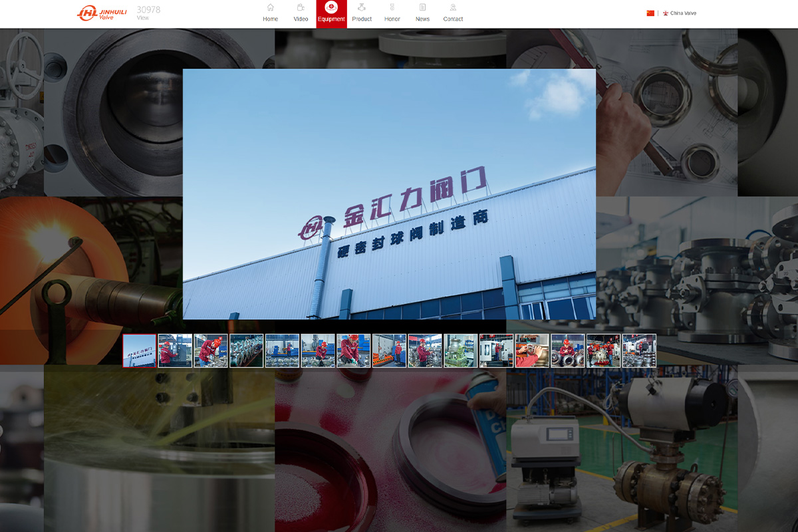Pick the tenth thumbnail of green valve
Screen dimensions: 798x532
pos(461,350)
